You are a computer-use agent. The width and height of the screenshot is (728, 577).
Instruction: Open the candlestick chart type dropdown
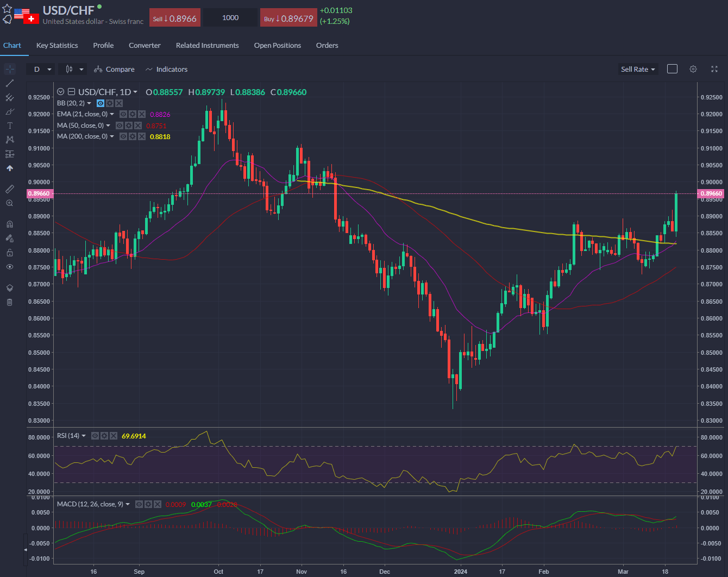pos(73,69)
